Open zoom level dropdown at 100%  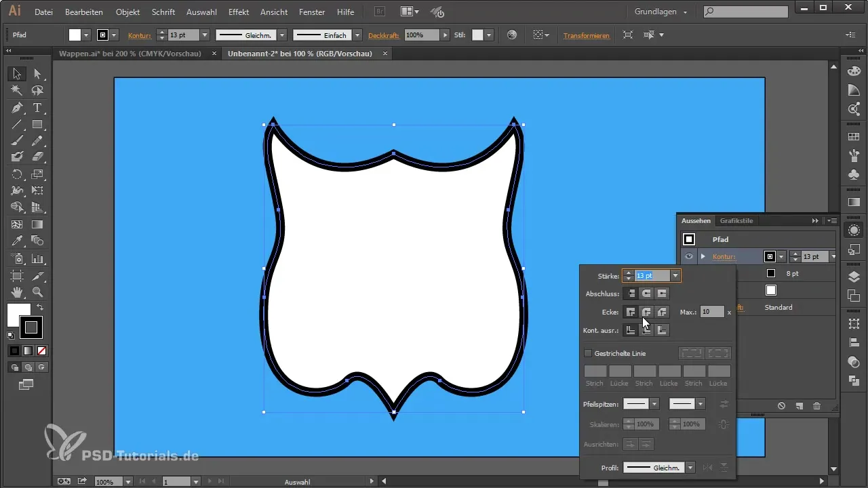pyautogui.click(x=127, y=481)
